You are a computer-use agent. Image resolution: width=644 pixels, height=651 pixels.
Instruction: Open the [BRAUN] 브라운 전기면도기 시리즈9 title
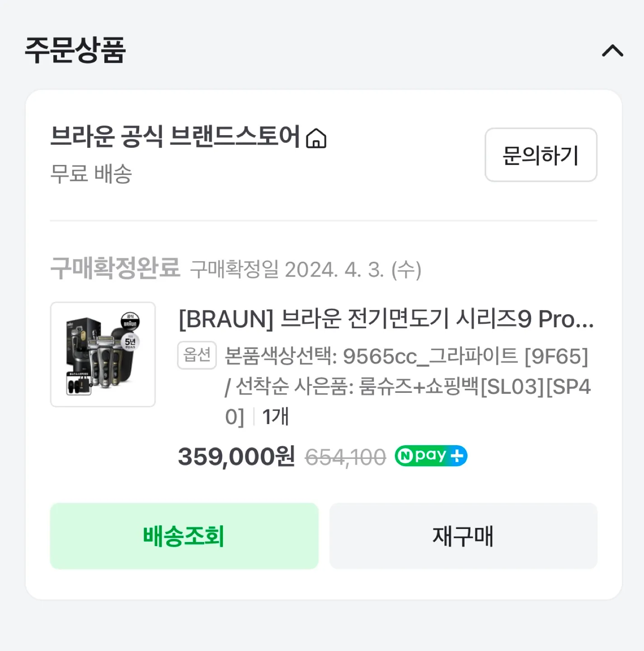point(386,319)
